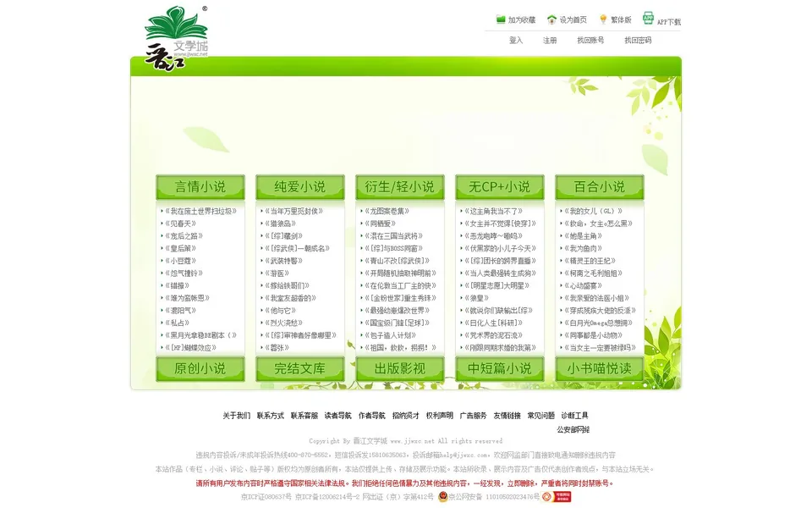Click the 公安部网络 footer link
812x508 pixels.
[573, 430]
